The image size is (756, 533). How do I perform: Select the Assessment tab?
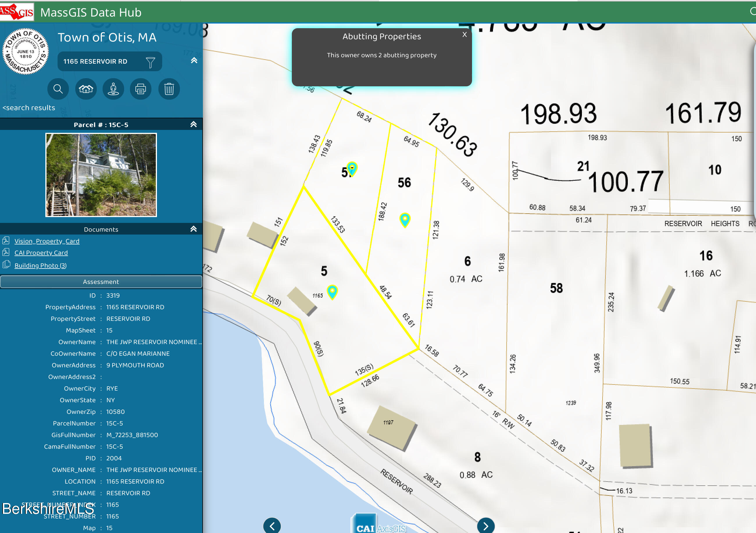click(101, 282)
